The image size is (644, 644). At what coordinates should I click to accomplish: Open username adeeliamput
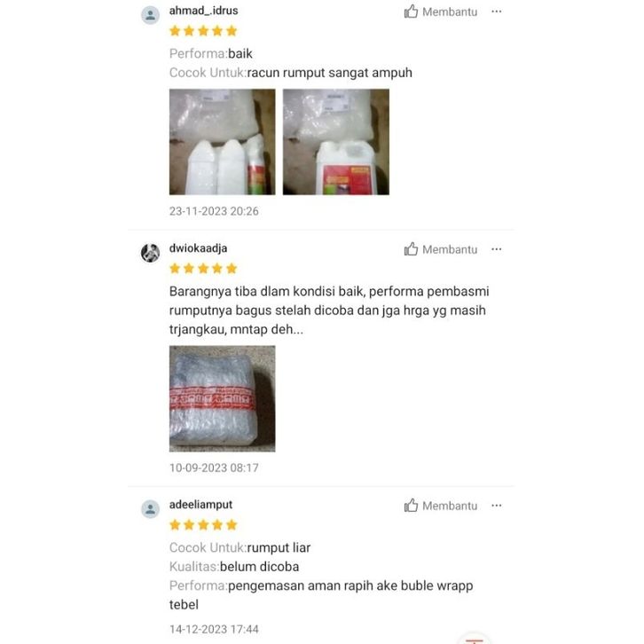pos(200,505)
